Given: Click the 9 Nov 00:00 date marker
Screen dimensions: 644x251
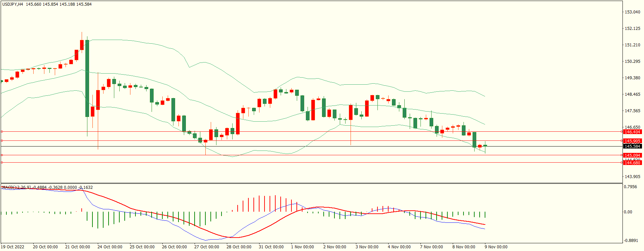Looking at the screenshot, I should pyautogui.click(x=496, y=247).
